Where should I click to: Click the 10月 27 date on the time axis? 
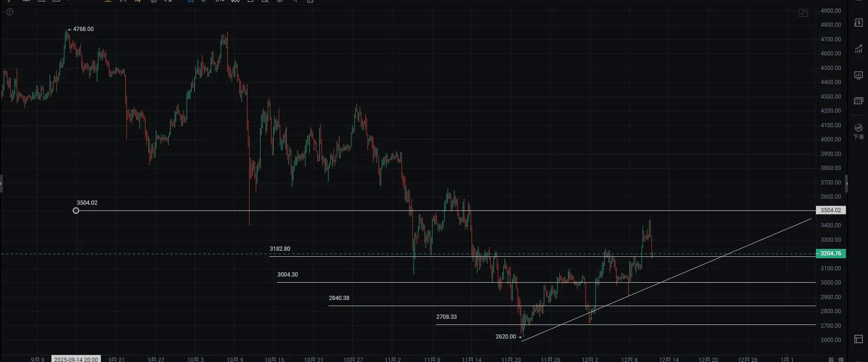pyautogui.click(x=353, y=360)
